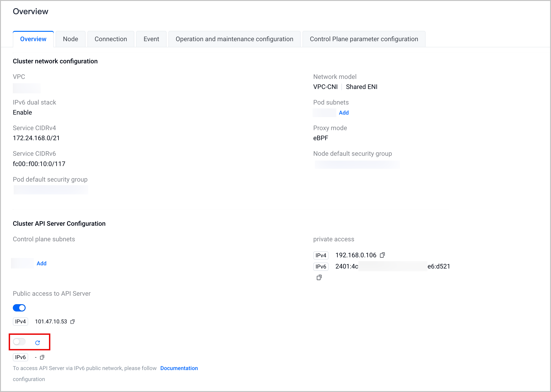Select the eBPF proxy mode value

pos(321,138)
